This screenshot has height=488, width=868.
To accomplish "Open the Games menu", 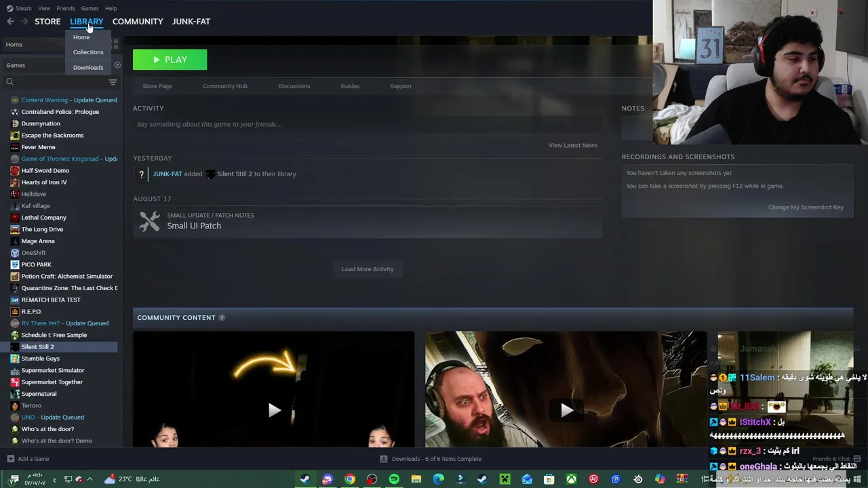I will tap(90, 8).
